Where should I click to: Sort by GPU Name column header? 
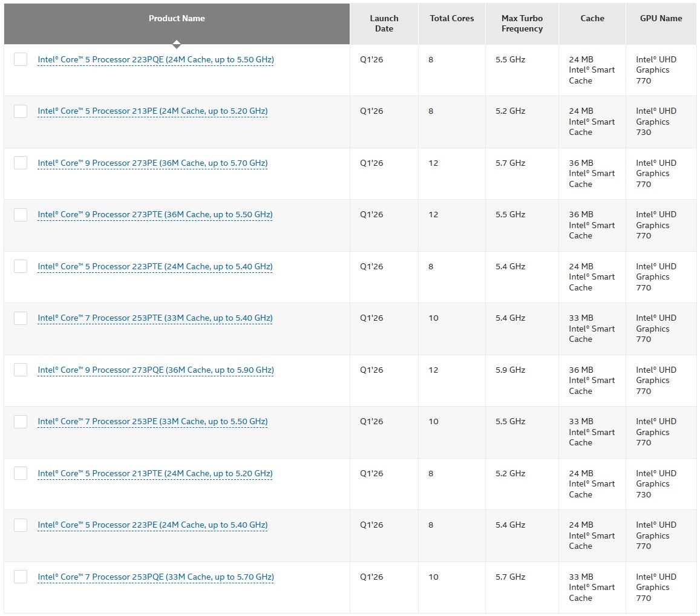[x=661, y=19]
